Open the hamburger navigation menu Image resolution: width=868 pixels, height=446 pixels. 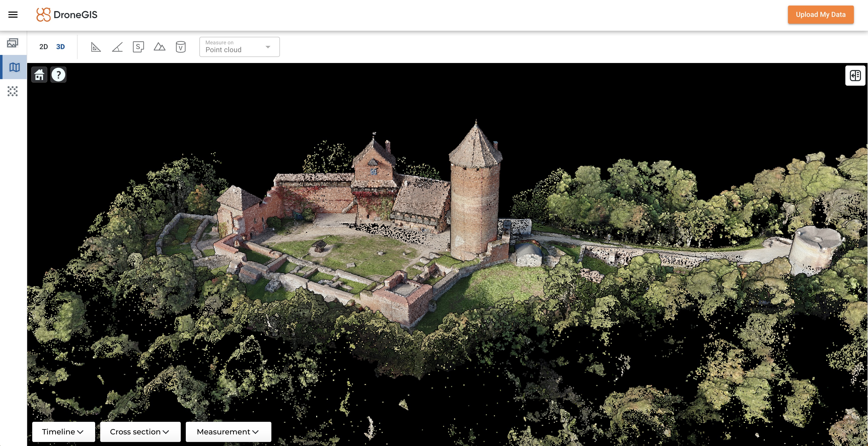point(13,15)
